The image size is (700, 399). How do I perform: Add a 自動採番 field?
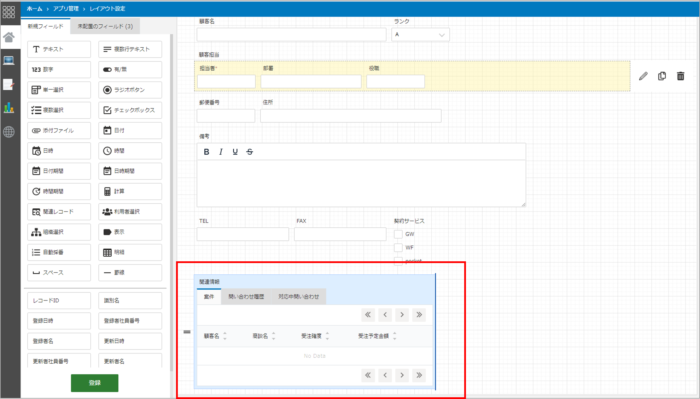point(59,252)
